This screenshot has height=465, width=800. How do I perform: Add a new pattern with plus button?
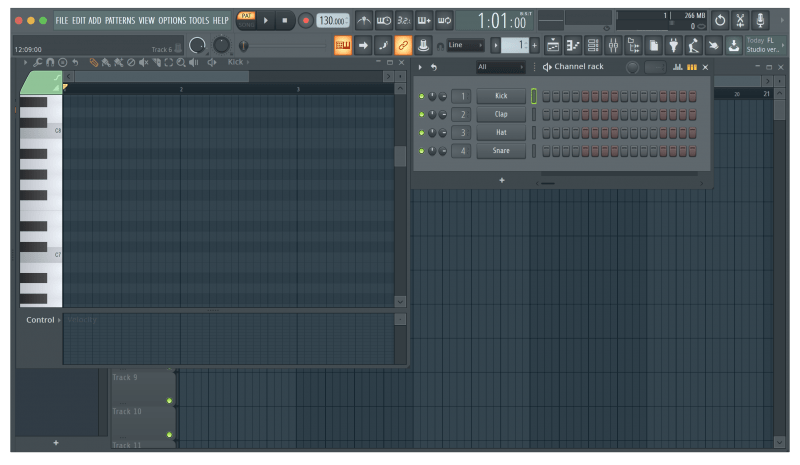coord(534,45)
